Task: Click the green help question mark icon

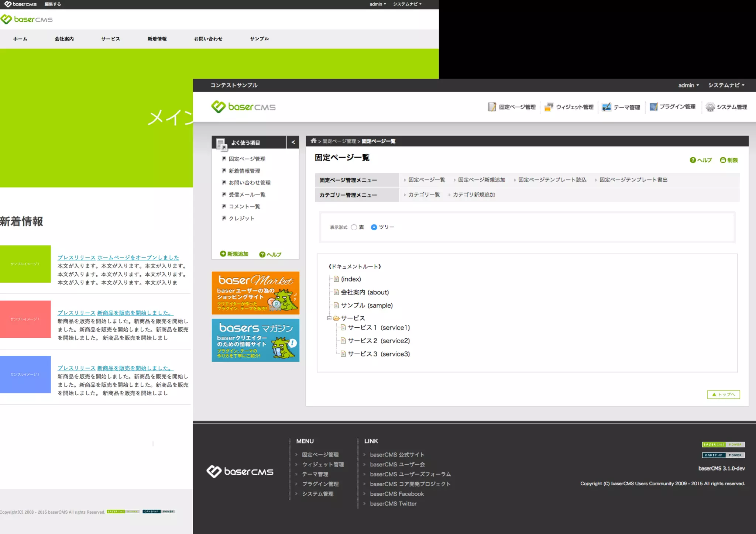Action: [x=693, y=160]
